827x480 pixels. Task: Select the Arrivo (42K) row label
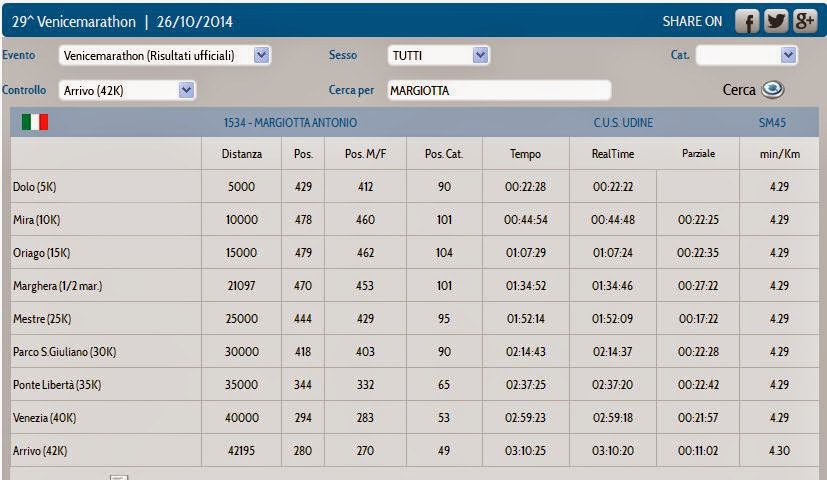(40, 451)
